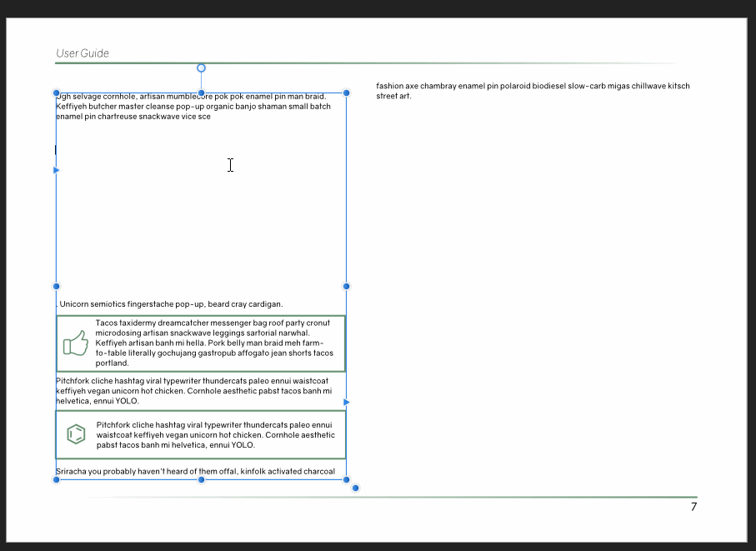Click the middle-left side handle of the text frame
Viewport: 756px width, 551px height.
(57, 287)
